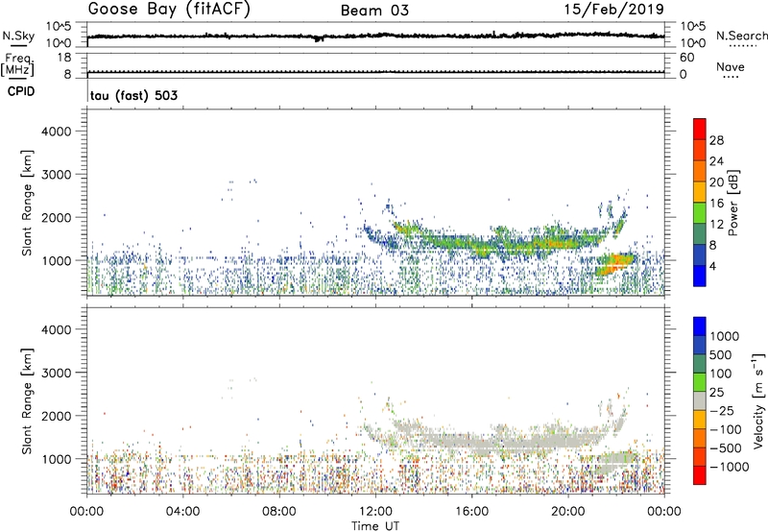Click the 'Nave' legend label

coord(731,67)
